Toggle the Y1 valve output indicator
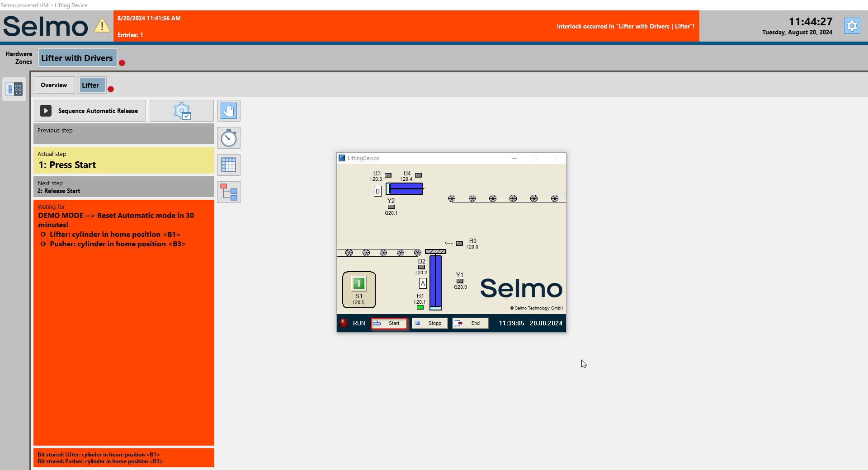Image resolution: width=868 pixels, height=470 pixels. point(460,281)
